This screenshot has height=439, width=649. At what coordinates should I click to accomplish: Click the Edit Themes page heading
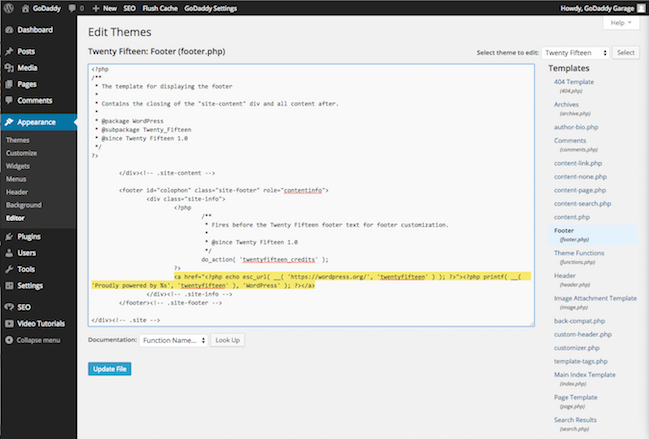tap(120, 32)
